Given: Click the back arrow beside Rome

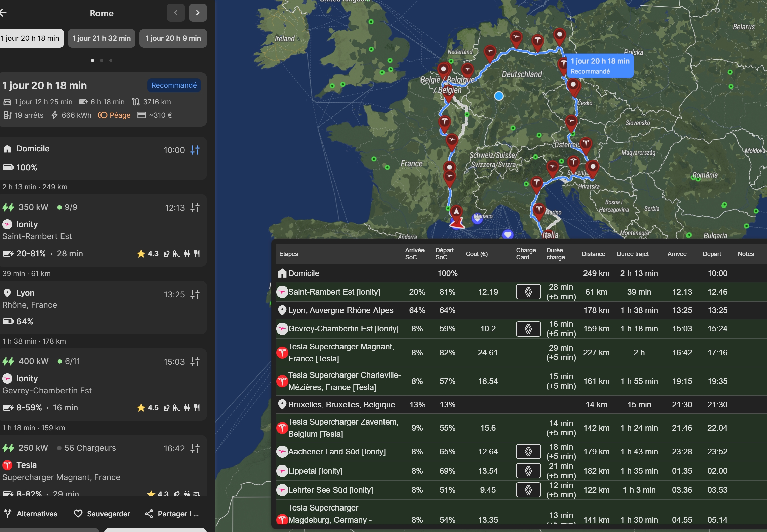Looking at the screenshot, I should coord(3,13).
